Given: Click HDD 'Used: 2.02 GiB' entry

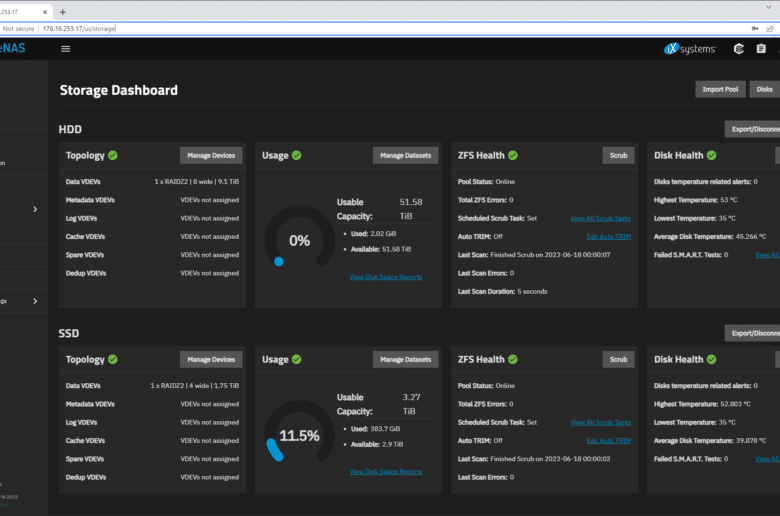Looking at the screenshot, I should [x=373, y=233].
